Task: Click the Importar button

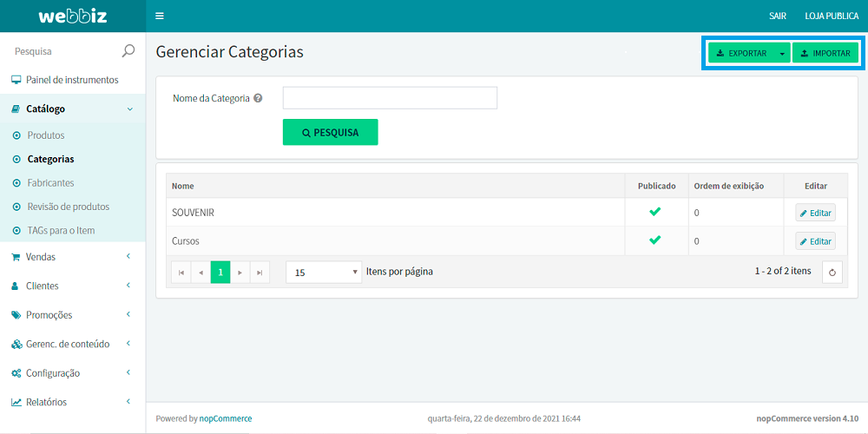Action: coord(825,53)
